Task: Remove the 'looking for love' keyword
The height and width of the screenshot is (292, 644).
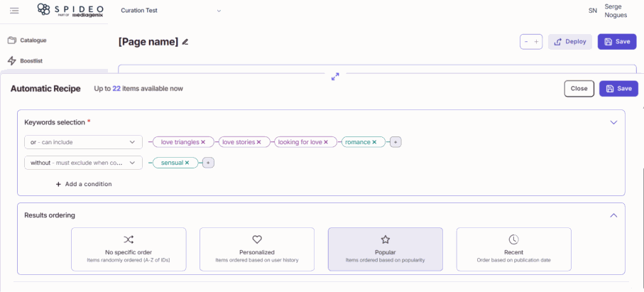Action: tap(326, 142)
